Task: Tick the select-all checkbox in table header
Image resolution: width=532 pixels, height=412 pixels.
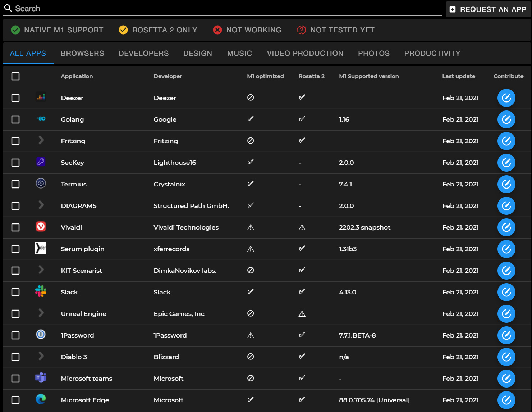Action: [x=15, y=76]
